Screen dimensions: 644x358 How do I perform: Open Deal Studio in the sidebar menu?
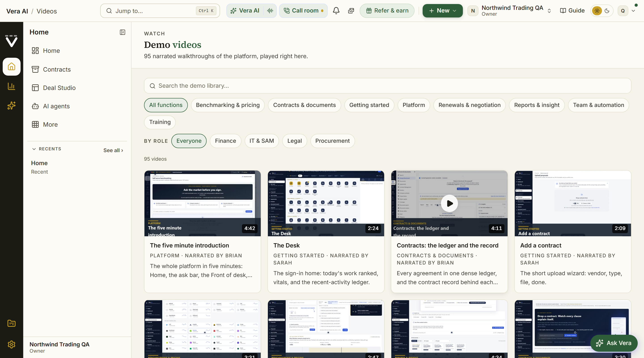(77, 88)
